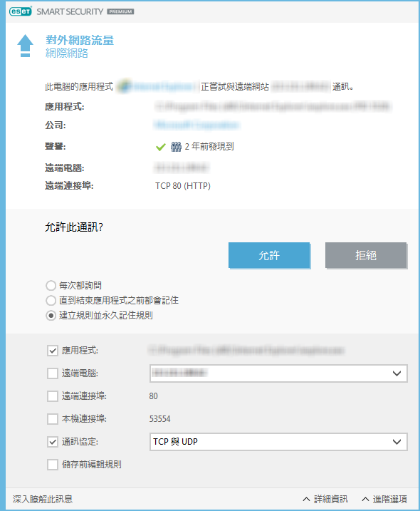Click the 拒絕 button

[x=366, y=255]
